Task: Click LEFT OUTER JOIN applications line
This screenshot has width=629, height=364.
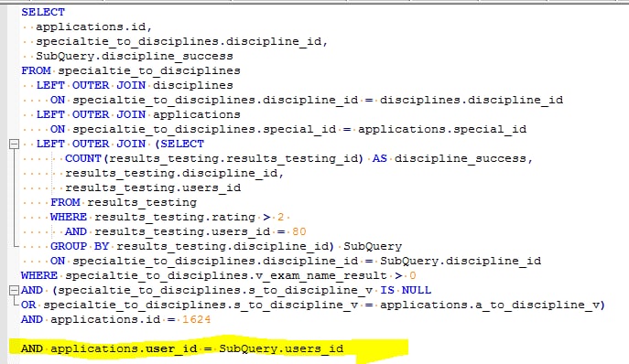Action: pos(138,114)
